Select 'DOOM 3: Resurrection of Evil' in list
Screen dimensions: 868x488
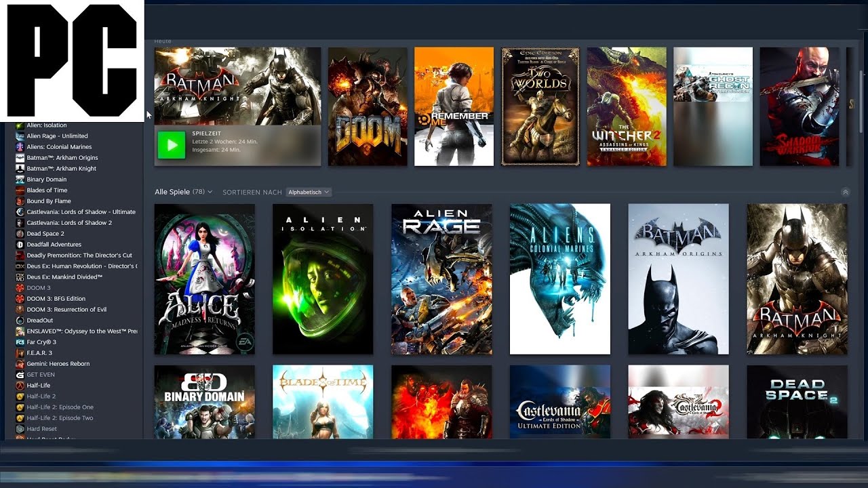click(x=66, y=310)
